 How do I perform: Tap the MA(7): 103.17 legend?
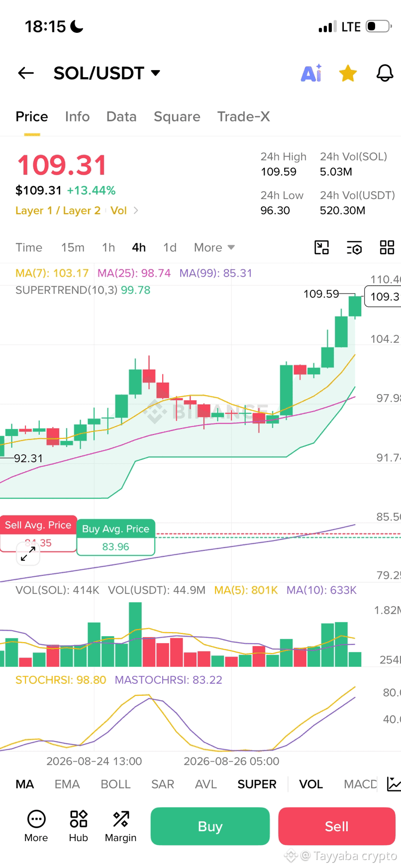click(52, 273)
